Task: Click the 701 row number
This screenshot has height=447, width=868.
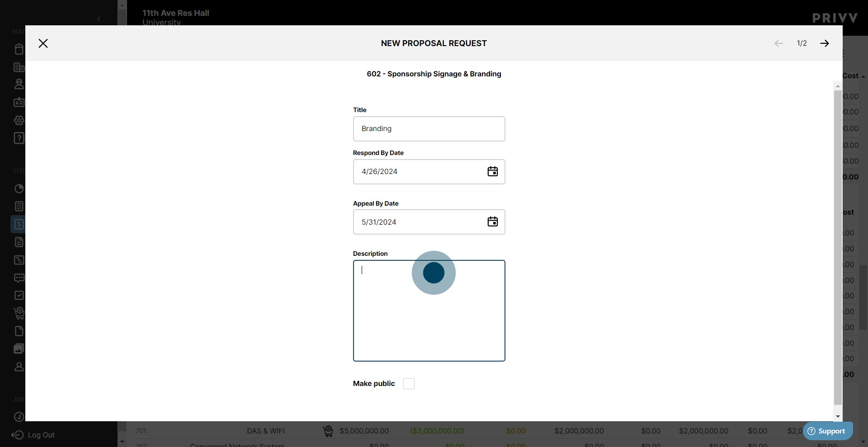Action: [x=141, y=431]
